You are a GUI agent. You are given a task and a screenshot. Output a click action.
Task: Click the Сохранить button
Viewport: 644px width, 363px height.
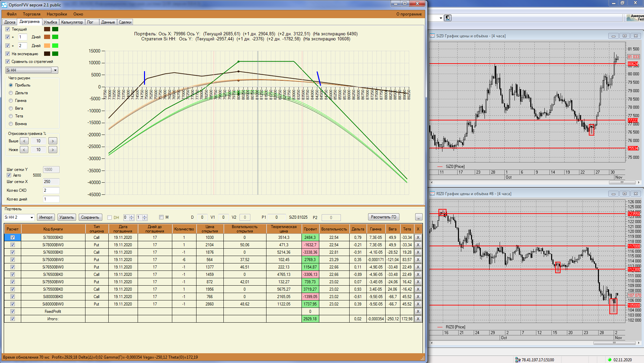coord(90,217)
